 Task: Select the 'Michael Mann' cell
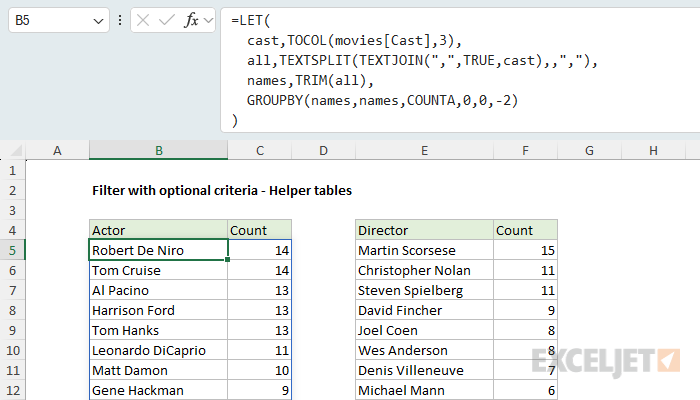[425, 390]
